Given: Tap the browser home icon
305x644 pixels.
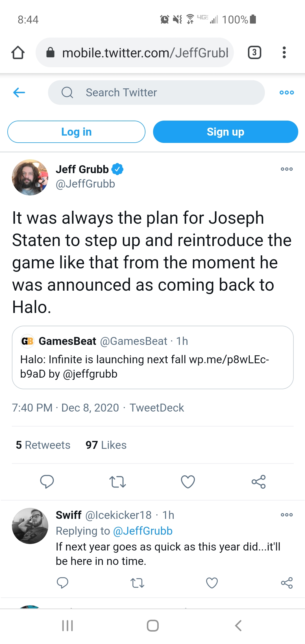Looking at the screenshot, I should click(x=18, y=53).
